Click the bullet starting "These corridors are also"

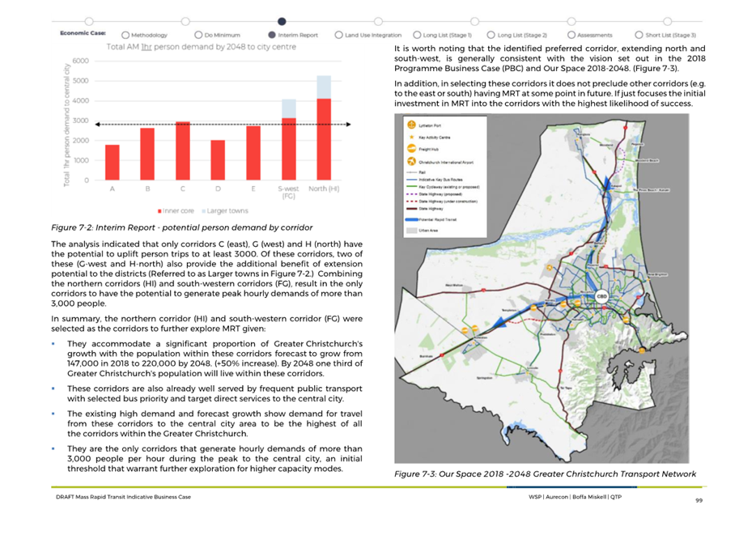[215, 393]
